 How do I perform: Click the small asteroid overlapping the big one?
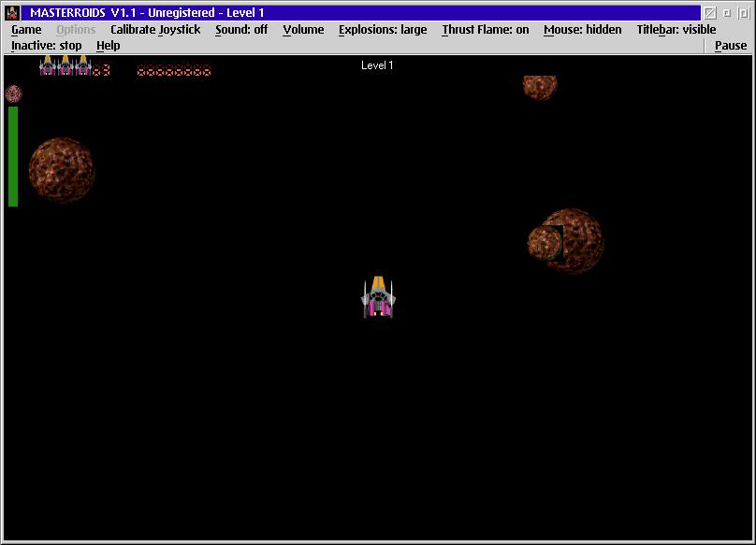click(545, 243)
